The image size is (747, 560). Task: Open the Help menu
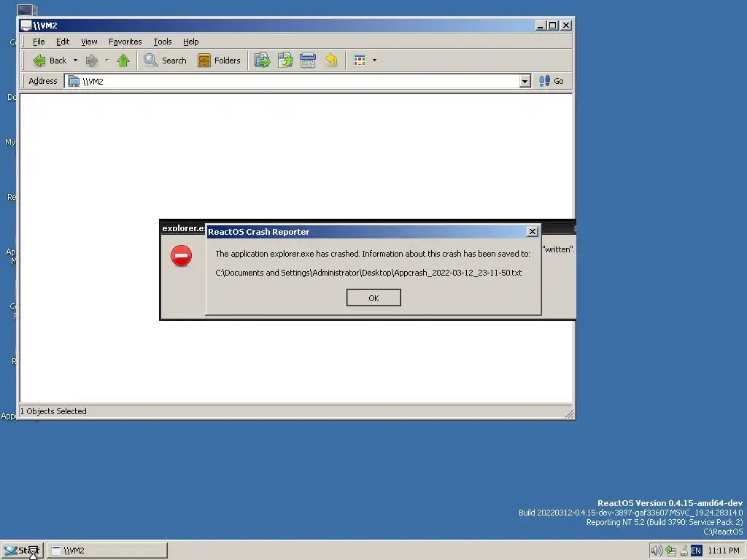tap(190, 42)
